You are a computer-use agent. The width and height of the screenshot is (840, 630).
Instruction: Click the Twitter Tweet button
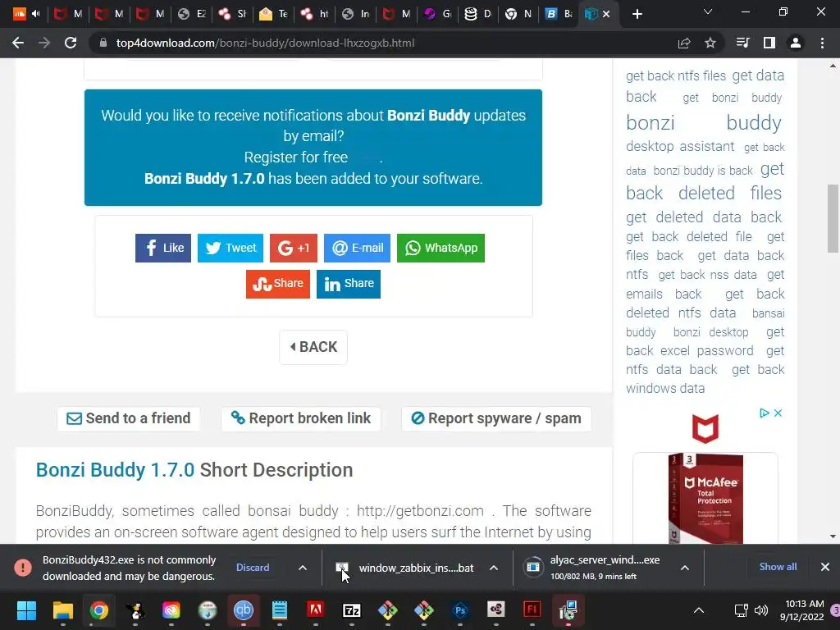(x=231, y=248)
